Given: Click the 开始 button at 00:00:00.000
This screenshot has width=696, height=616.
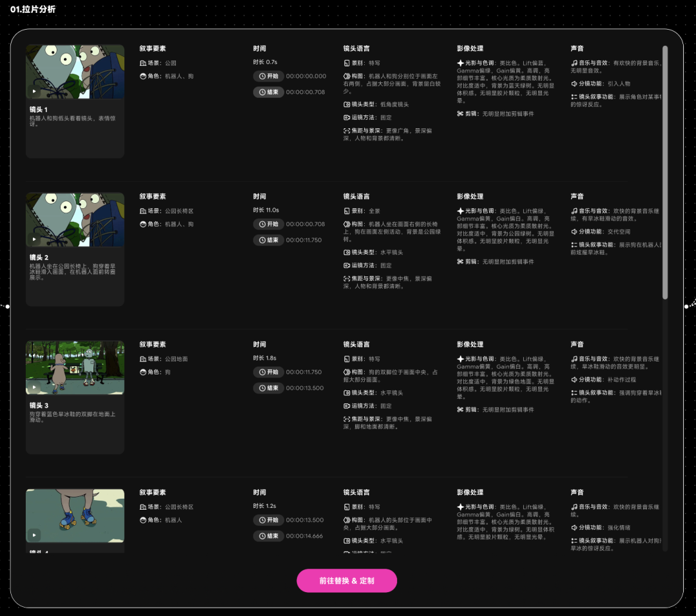Looking at the screenshot, I should [x=269, y=76].
